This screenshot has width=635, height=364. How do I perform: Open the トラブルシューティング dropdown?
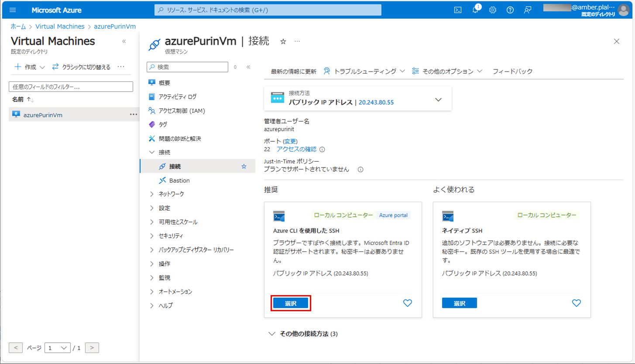pyautogui.click(x=364, y=71)
